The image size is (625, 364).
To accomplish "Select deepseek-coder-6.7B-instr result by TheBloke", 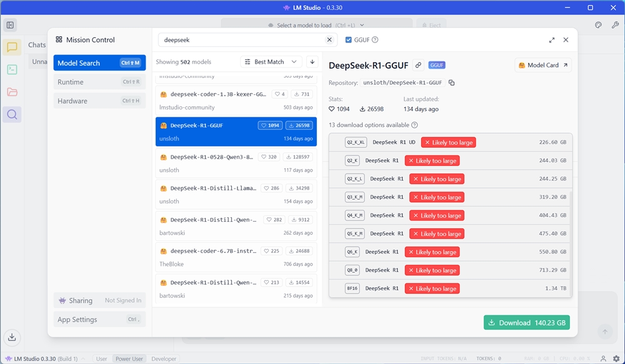I will point(236,257).
